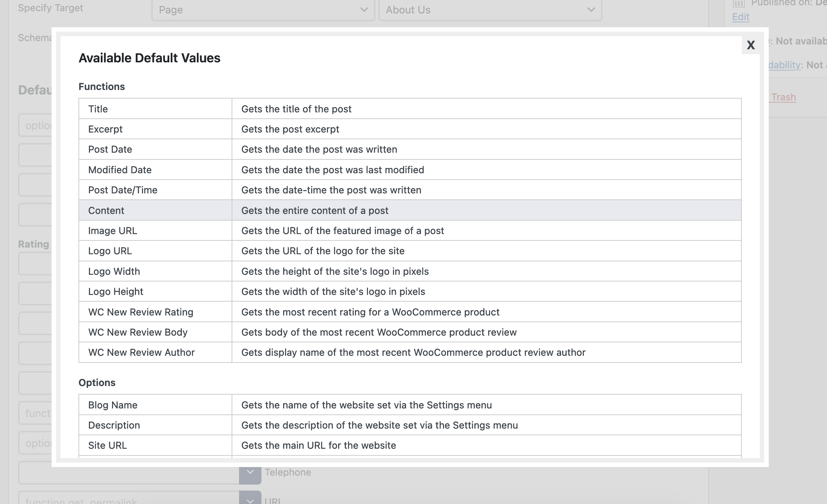
Task: Open the Page target type dropdown
Action: coord(263,10)
